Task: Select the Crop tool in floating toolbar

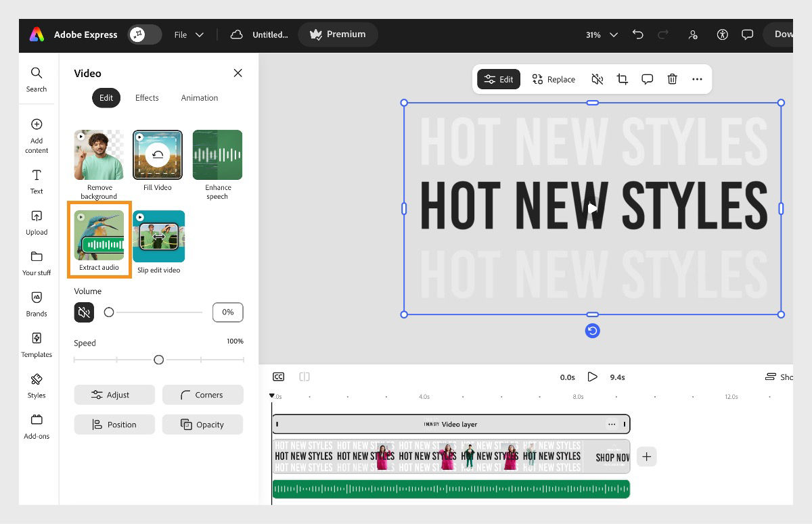Action: pyautogui.click(x=622, y=79)
